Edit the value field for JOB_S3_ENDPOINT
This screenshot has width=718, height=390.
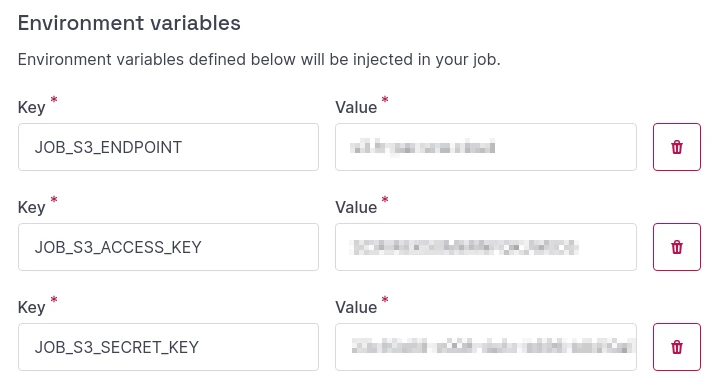tap(485, 147)
